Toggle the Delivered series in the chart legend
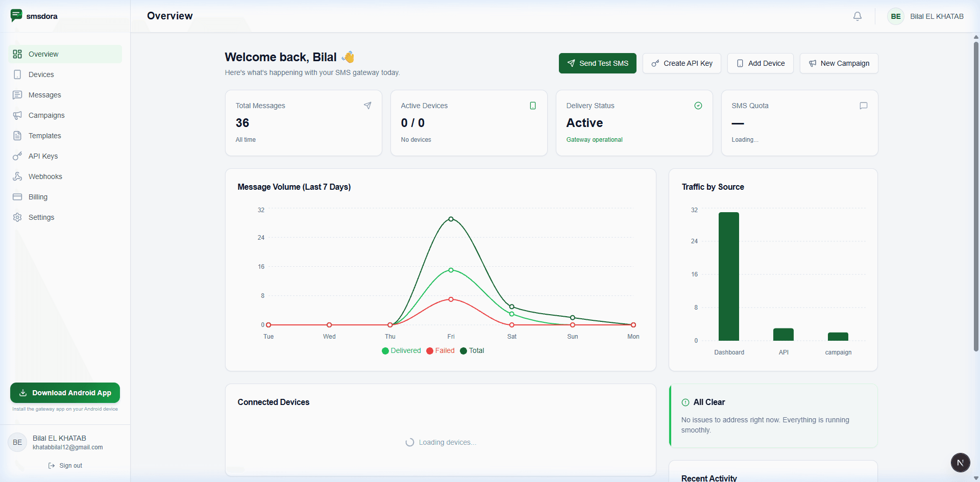Screen dimensions: 980x482 tap(401, 351)
